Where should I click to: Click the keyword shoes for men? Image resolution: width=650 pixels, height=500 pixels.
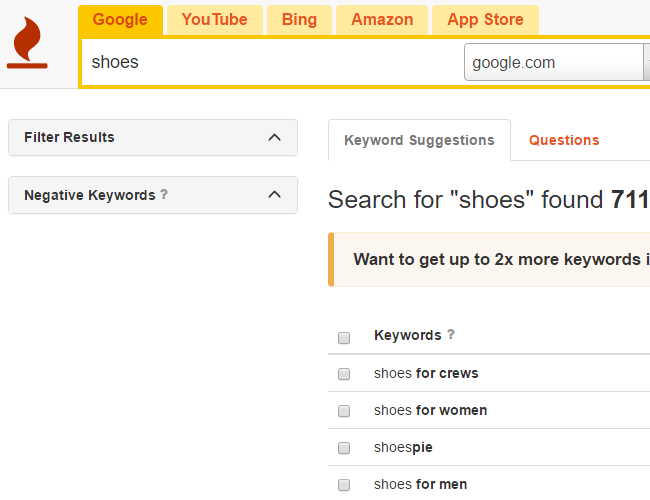pyautogui.click(x=420, y=484)
